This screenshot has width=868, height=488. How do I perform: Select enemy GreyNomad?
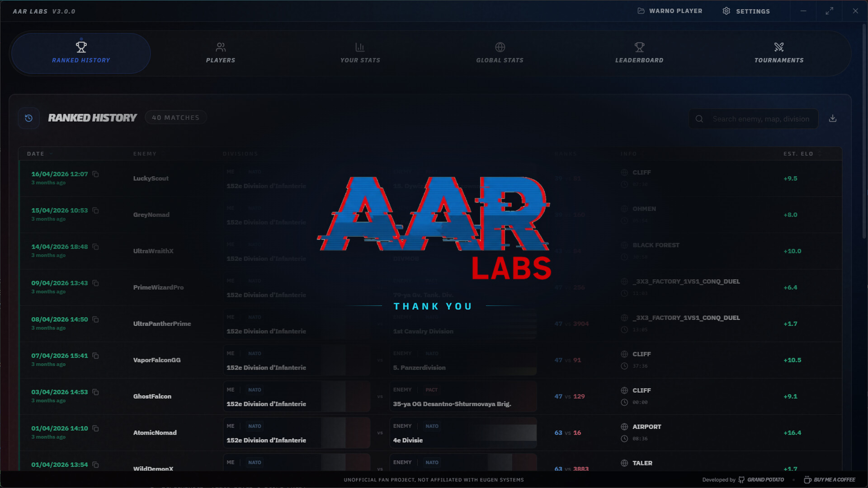[x=151, y=215]
